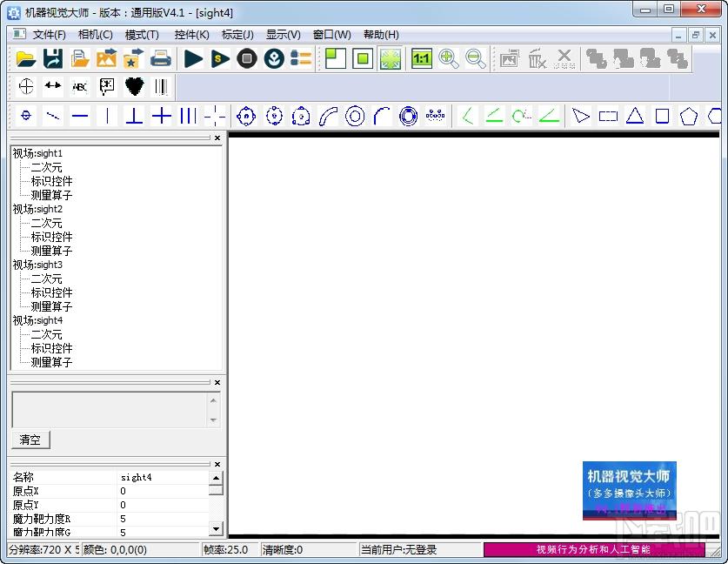Click the image export arrow icon
The image size is (728, 564).
[107, 59]
